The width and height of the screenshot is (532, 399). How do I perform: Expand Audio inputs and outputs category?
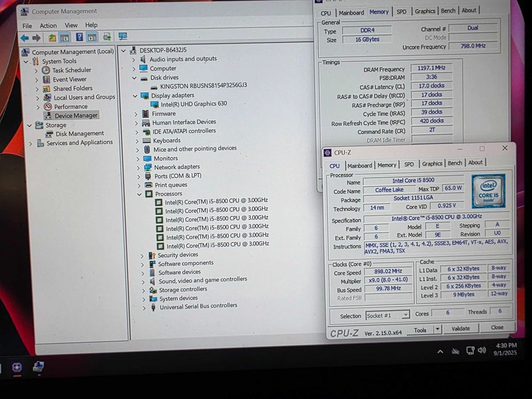tap(133, 60)
